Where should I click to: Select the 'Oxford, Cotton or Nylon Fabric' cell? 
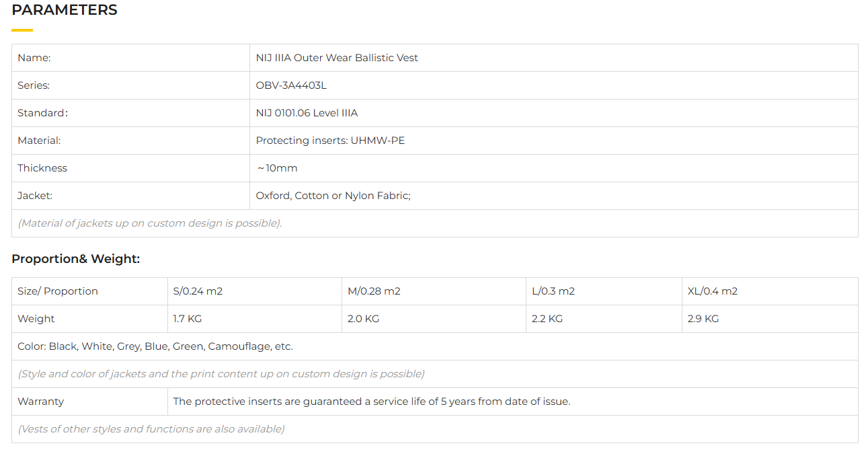[x=333, y=196]
